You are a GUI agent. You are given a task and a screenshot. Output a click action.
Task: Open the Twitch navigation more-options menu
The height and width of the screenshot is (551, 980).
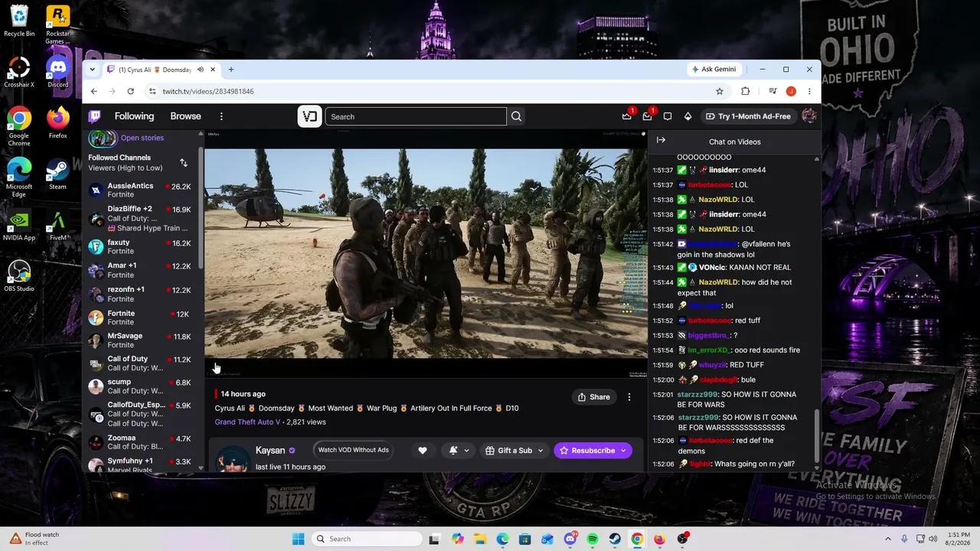[221, 116]
